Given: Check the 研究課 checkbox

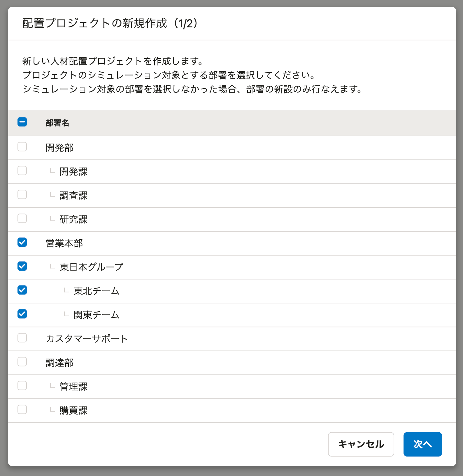Looking at the screenshot, I should click(22, 218).
